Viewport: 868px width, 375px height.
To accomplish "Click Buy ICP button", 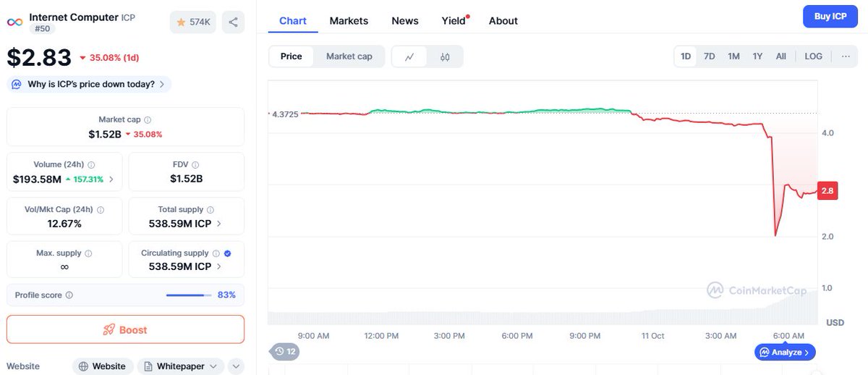I will pyautogui.click(x=830, y=16).
